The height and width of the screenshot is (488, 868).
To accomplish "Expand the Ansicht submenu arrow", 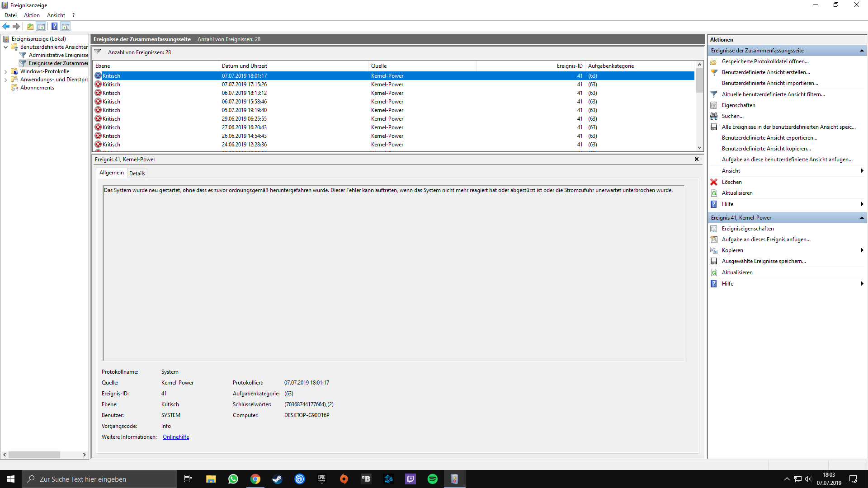I will coord(862,171).
